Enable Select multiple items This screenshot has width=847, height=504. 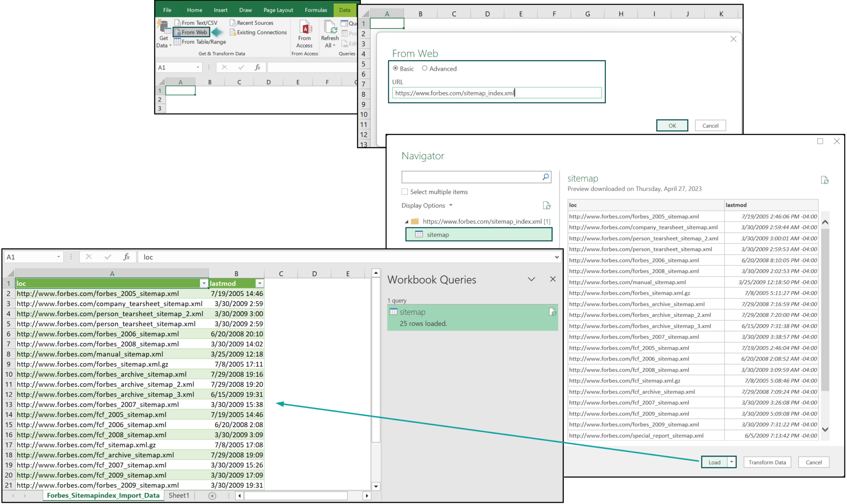tap(404, 191)
